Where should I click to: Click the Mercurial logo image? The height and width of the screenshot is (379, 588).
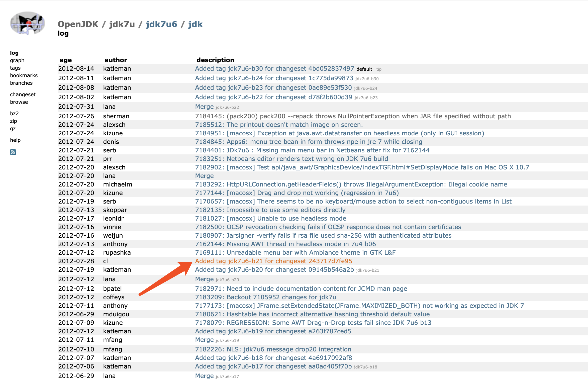pos(27,23)
